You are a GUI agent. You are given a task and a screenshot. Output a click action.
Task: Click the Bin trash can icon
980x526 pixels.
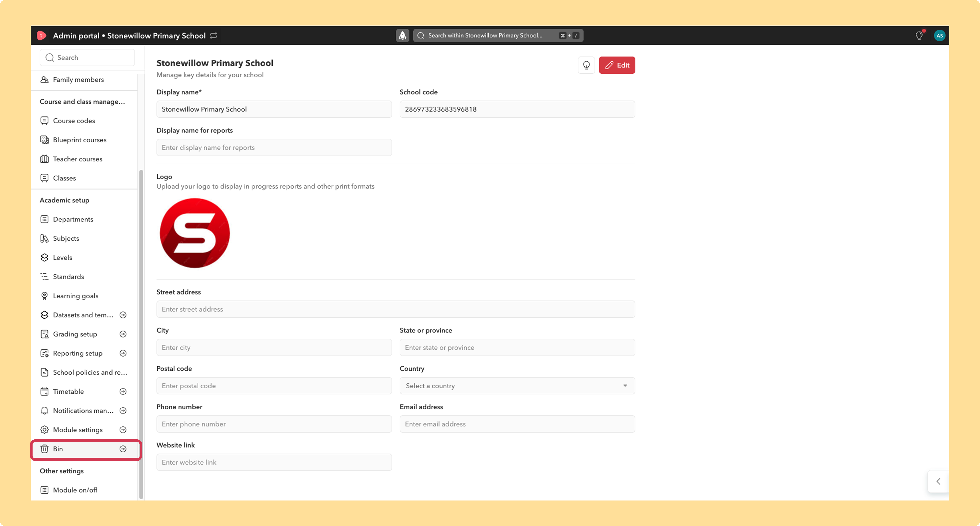[45, 449]
